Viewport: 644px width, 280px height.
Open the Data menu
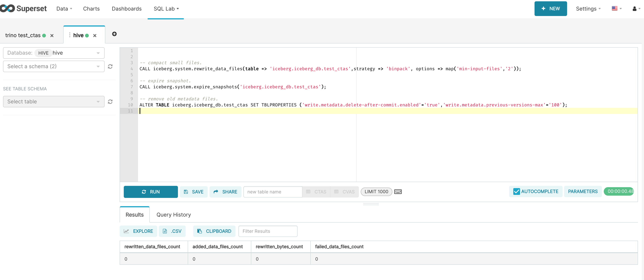(x=64, y=9)
